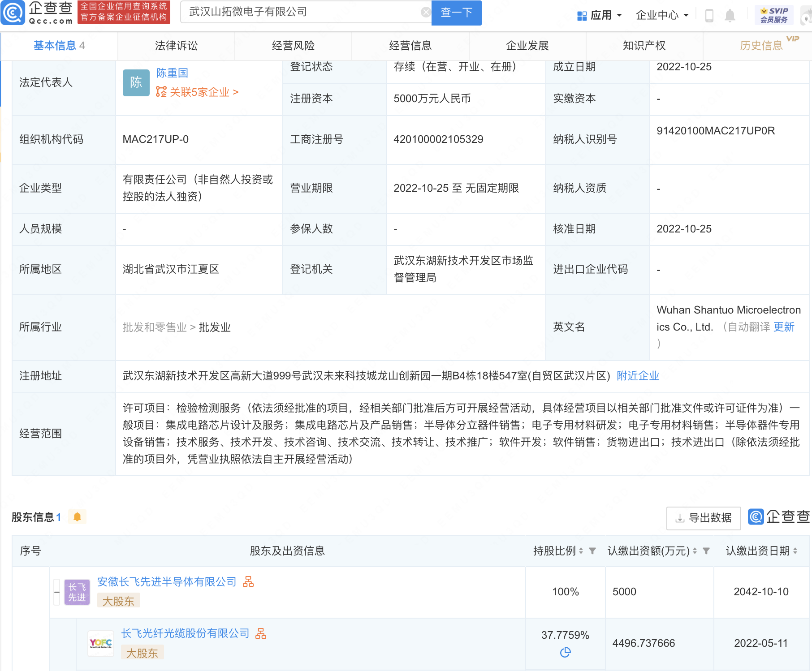Click organization code MAC217UP-0
The image size is (812, 671).
155,139
